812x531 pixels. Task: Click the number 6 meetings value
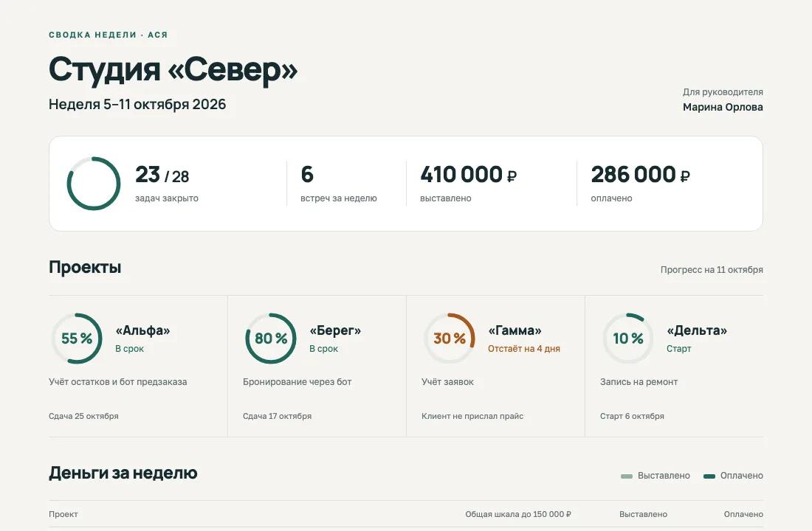(307, 174)
